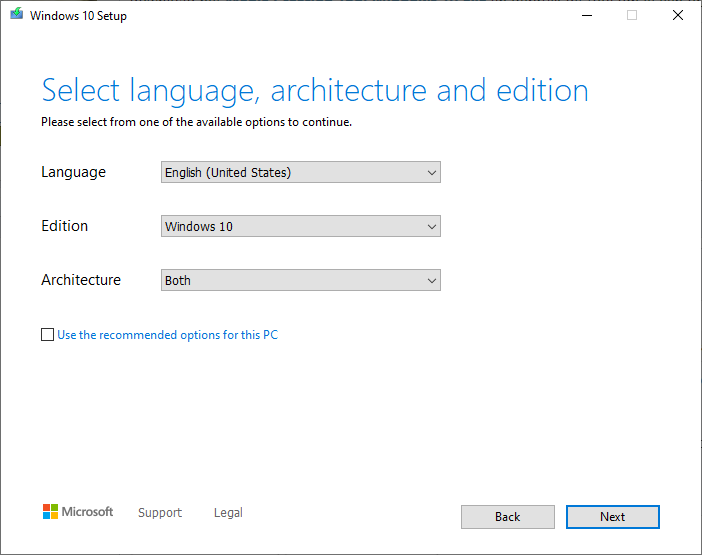Viewport: 702px width, 555px height.
Task: Click the Language label text
Action: [73, 172]
